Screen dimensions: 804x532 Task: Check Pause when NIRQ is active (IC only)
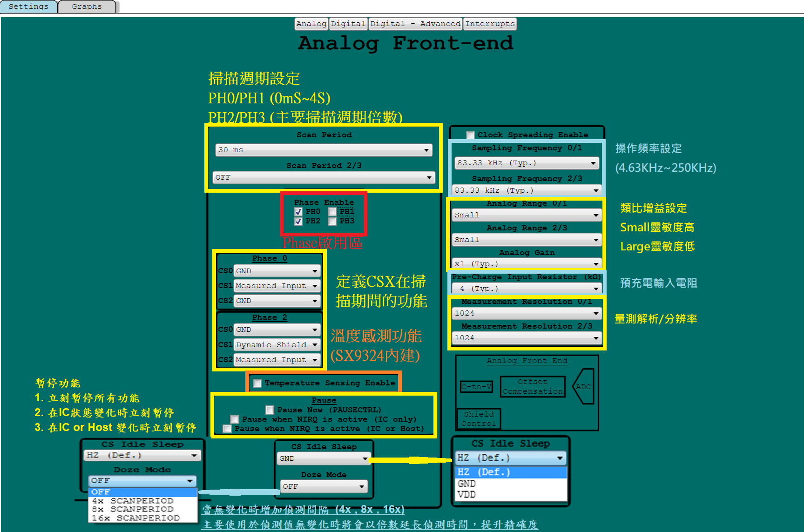[x=234, y=419]
